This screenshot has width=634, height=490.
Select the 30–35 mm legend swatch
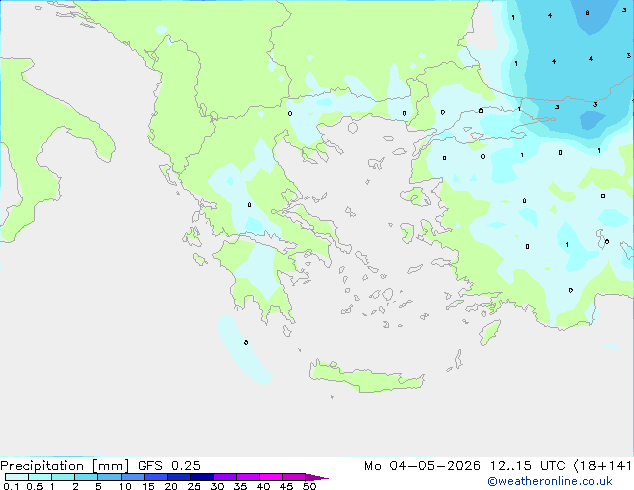coord(225,477)
